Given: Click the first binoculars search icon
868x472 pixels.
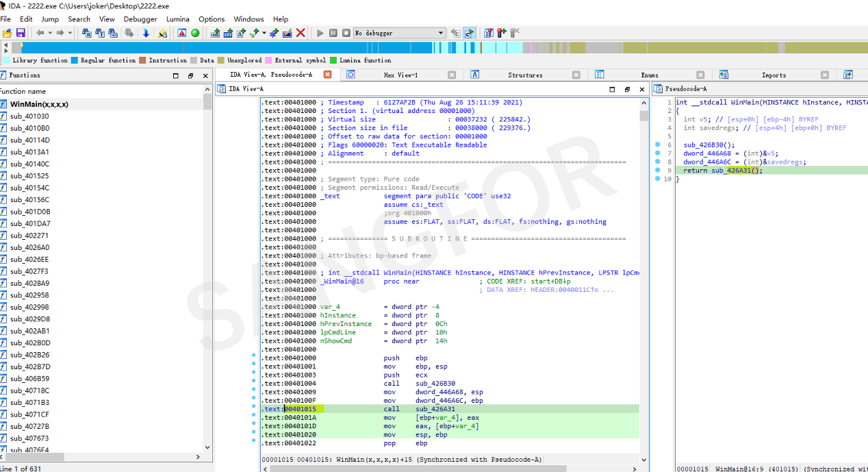Looking at the screenshot, I should pos(87,33).
